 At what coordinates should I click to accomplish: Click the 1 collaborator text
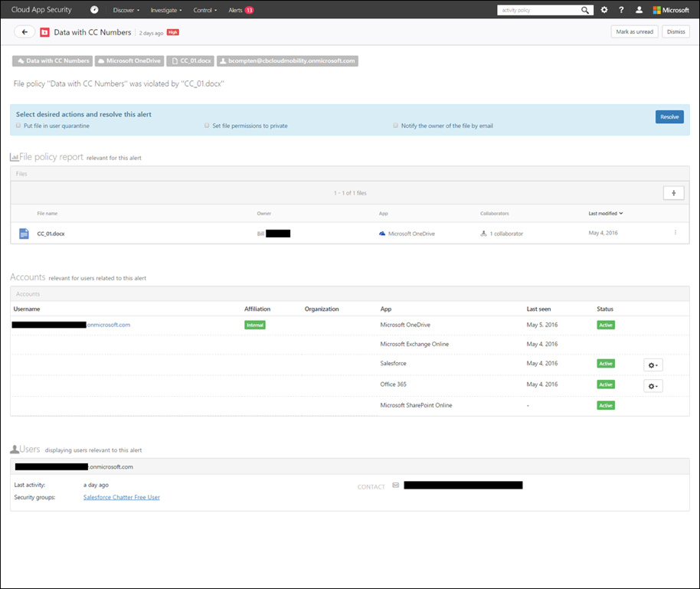(506, 234)
